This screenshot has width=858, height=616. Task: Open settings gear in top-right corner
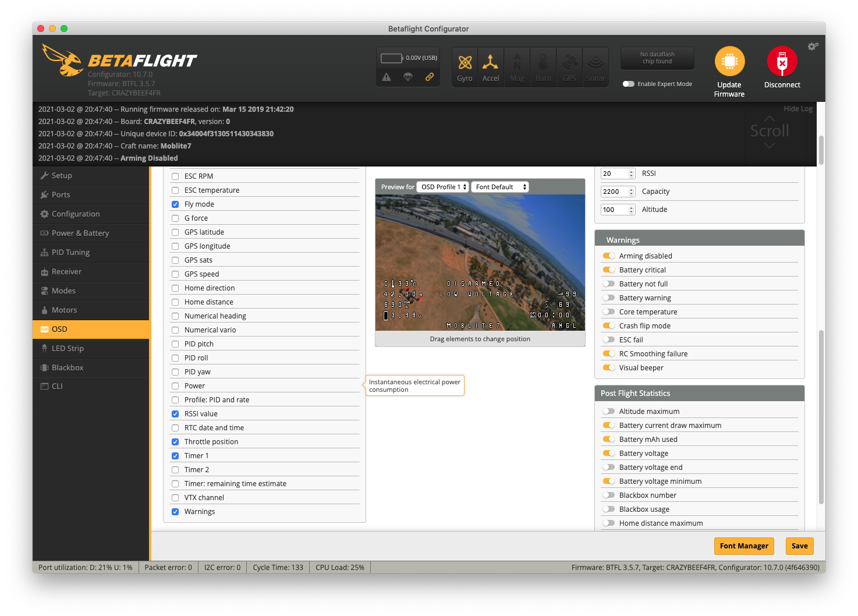813,46
